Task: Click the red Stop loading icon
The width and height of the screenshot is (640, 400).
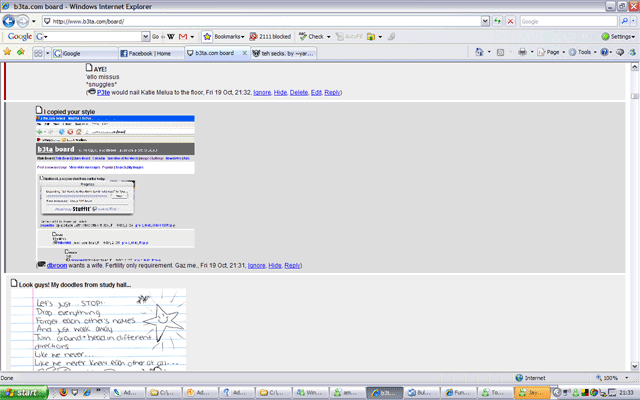Action: [510, 21]
